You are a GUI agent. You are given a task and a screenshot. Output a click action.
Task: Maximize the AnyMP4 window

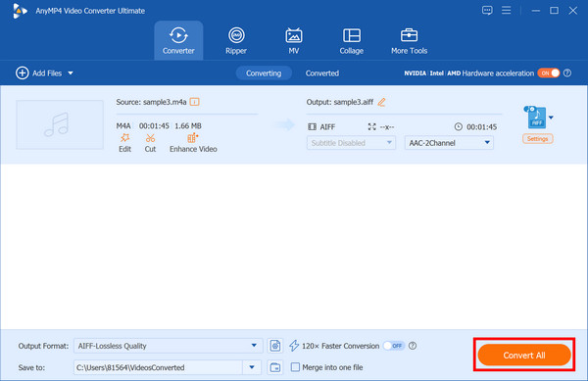click(x=554, y=11)
